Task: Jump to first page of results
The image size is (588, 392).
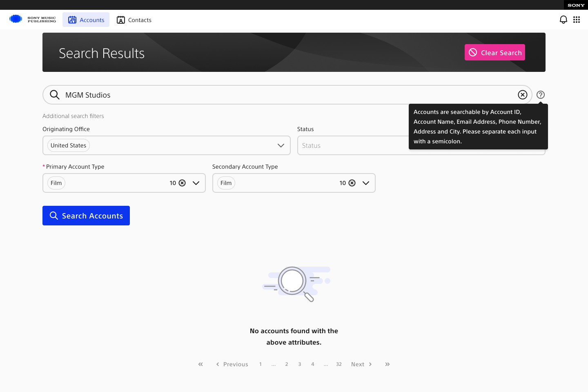Action: pos(200,364)
